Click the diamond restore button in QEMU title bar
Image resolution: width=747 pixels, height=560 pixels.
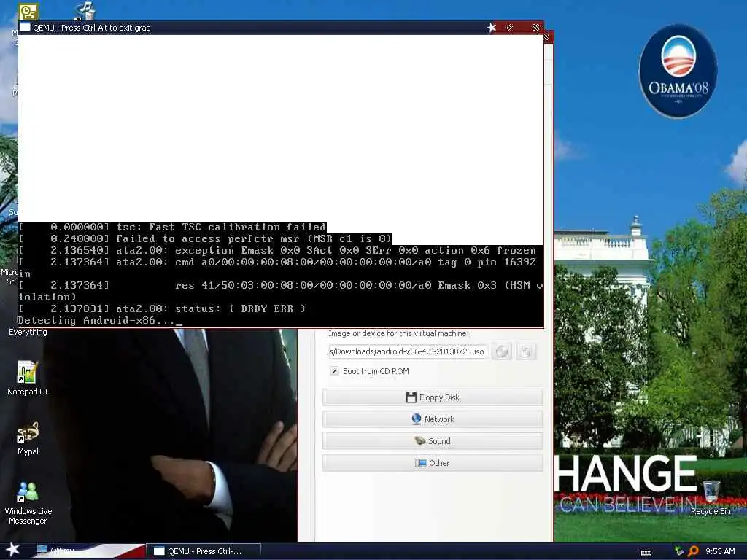509,28
